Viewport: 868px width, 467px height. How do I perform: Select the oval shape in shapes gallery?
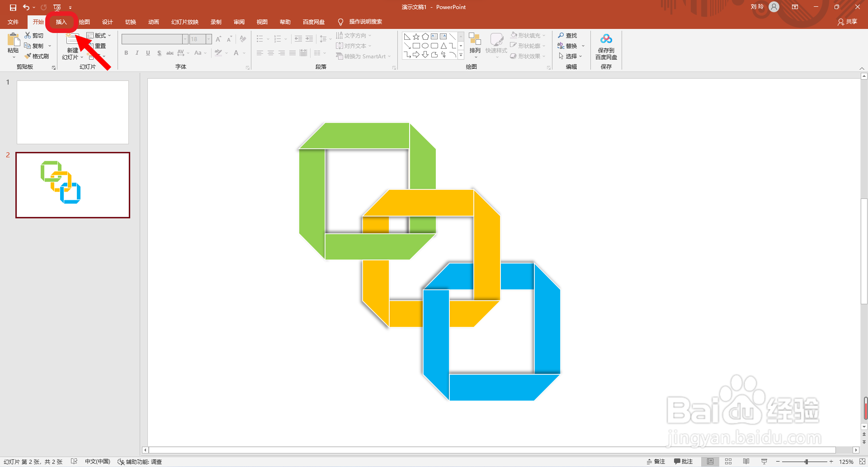pos(425,46)
